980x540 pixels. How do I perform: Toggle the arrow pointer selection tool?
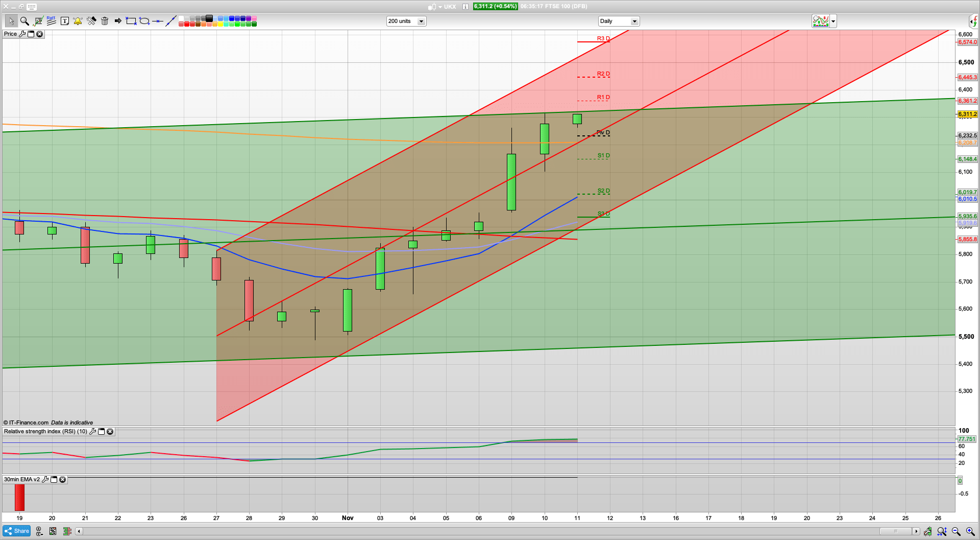coord(11,21)
